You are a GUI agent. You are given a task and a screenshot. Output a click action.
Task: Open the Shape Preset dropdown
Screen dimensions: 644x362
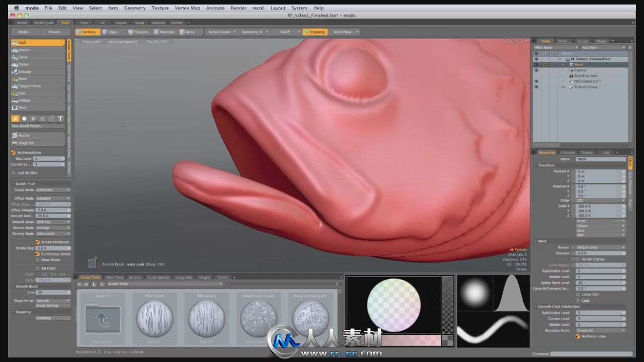pyautogui.click(x=53, y=301)
